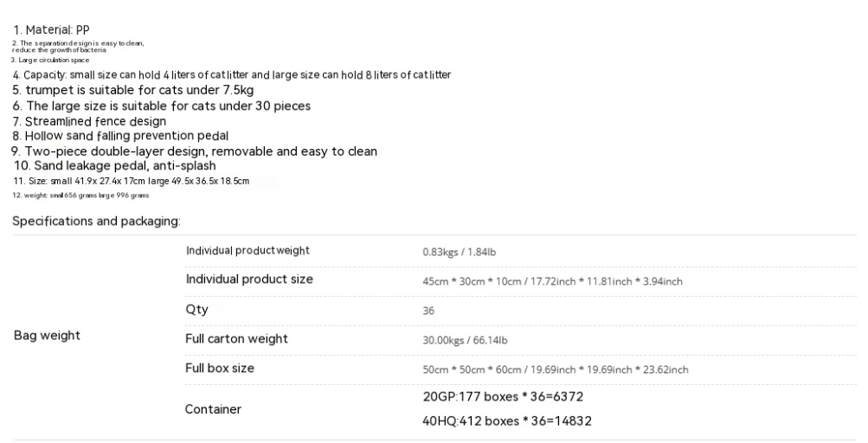Click the 'Large circulation space' item
The height and width of the screenshot is (443, 868).
[x=50, y=60]
